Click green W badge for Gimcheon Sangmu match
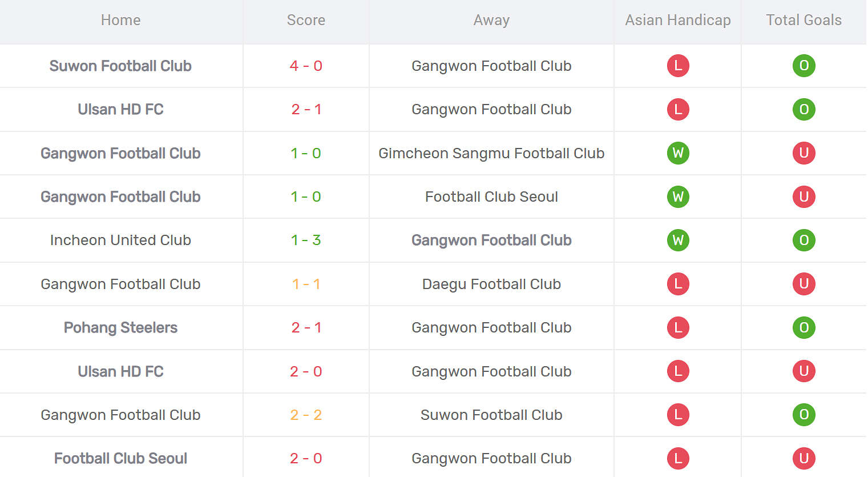868x477 pixels. pos(678,153)
